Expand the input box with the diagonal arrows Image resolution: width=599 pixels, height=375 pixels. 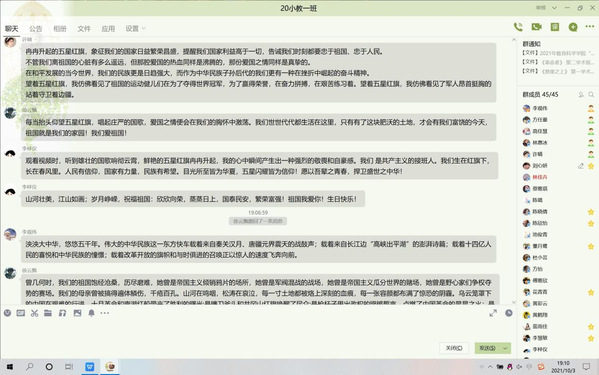493,313
